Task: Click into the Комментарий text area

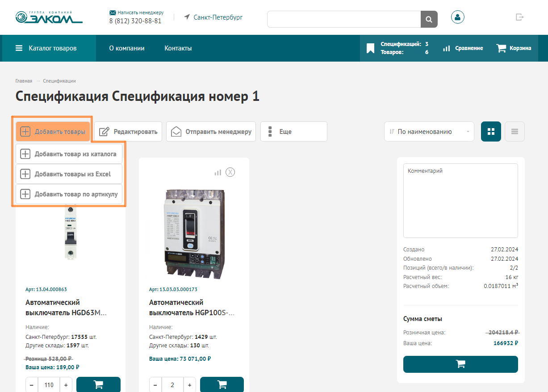Action: click(460, 201)
